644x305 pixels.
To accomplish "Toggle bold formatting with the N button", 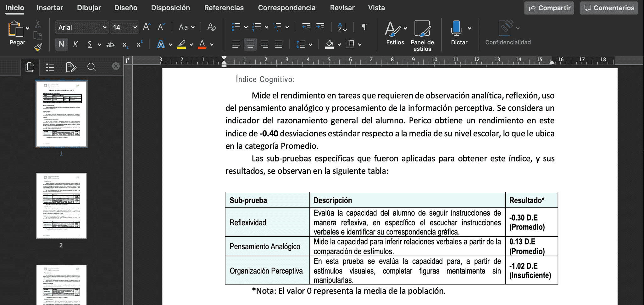I will (61, 44).
